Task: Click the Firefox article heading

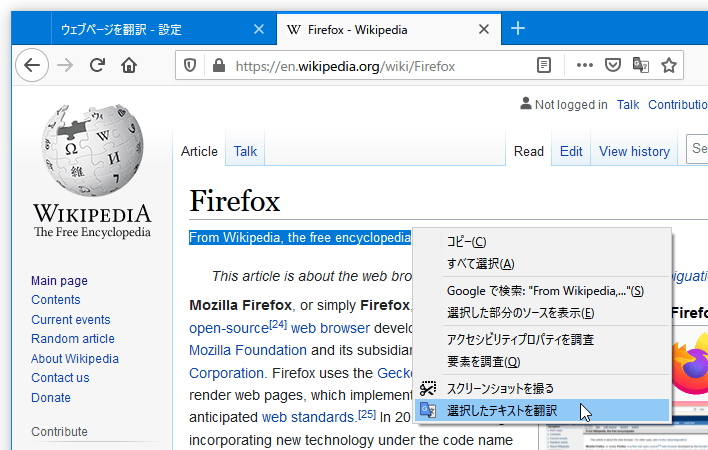Action: tap(235, 201)
